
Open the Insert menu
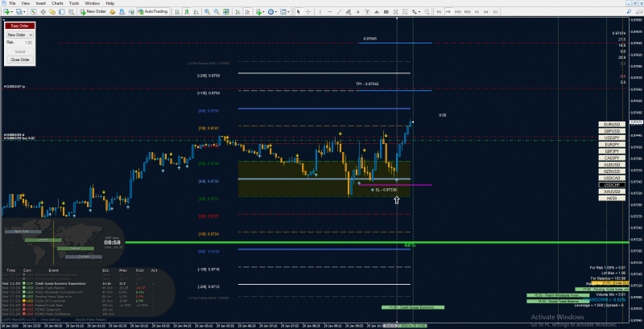click(x=41, y=3)
